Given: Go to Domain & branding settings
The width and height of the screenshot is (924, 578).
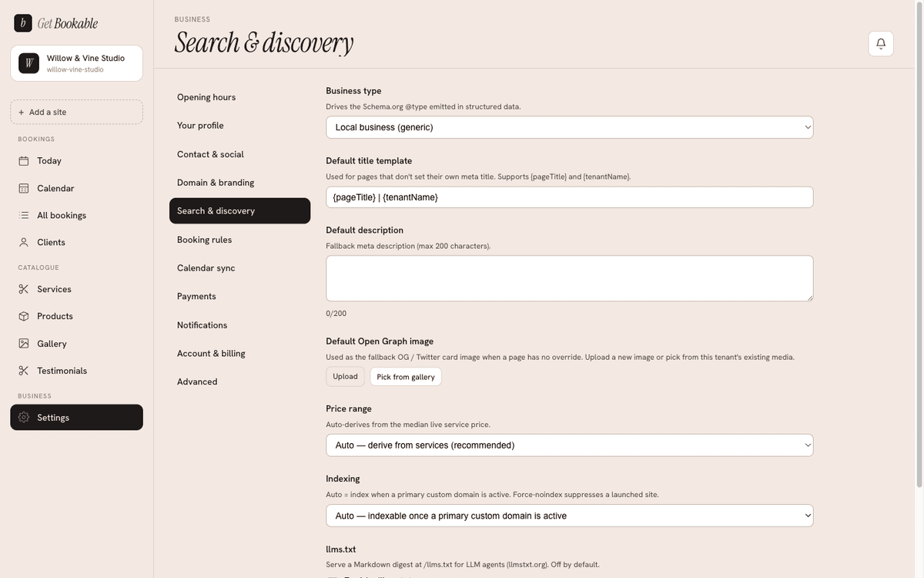Looking at the screenshot, I should [239, 183].
